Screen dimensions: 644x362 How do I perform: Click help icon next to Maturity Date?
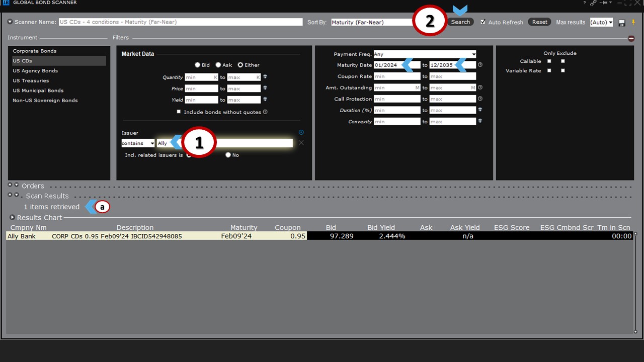click(x=480, y=65)
